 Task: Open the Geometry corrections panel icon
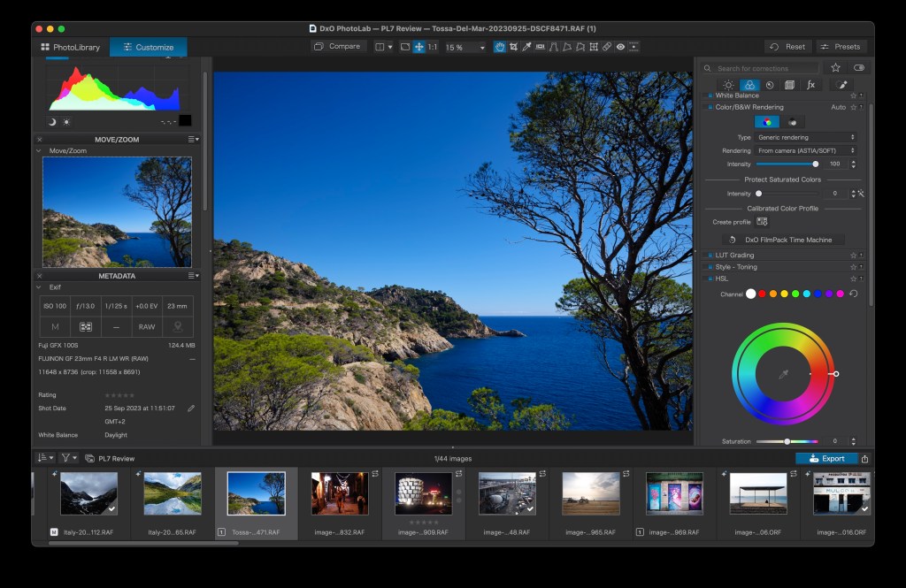coord(789,86)
